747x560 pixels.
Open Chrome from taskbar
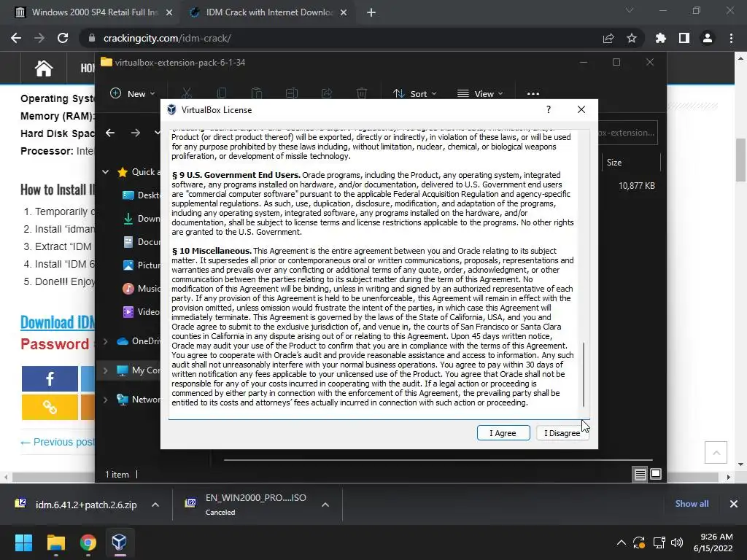pyautogui.click(x=88, y=542)
